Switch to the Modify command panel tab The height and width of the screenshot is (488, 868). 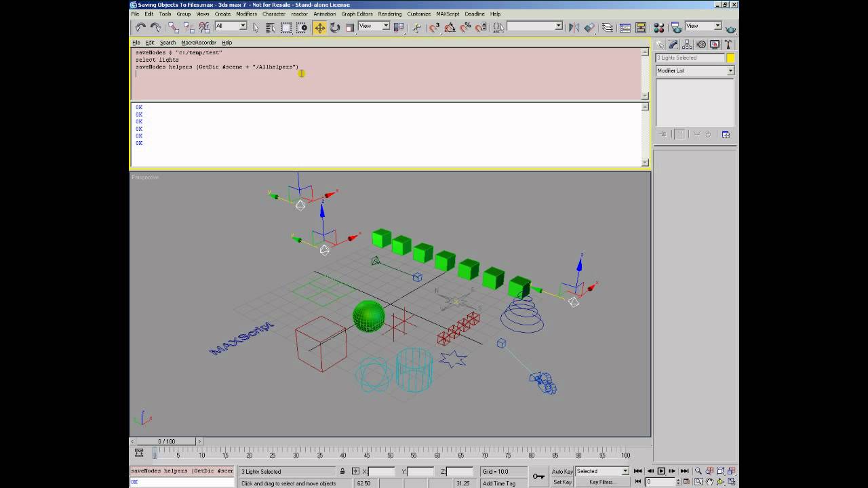click(x=673, y=44)
